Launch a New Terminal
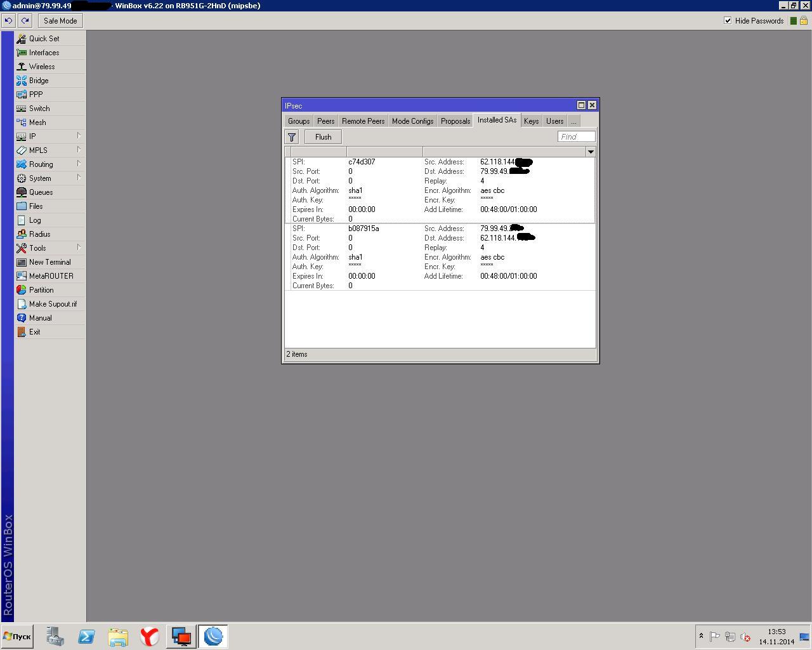This screenshot has height=650, width=812. (49, 262)
